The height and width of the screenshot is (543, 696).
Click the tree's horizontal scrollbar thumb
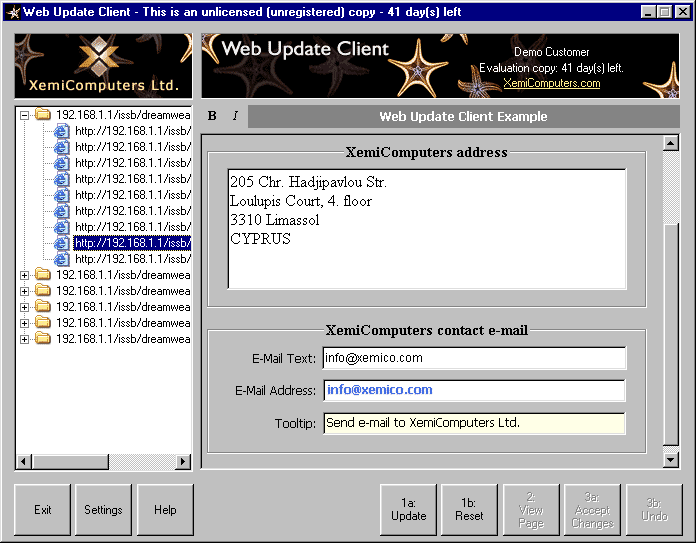pyautogui.click(x=70, y=462)
